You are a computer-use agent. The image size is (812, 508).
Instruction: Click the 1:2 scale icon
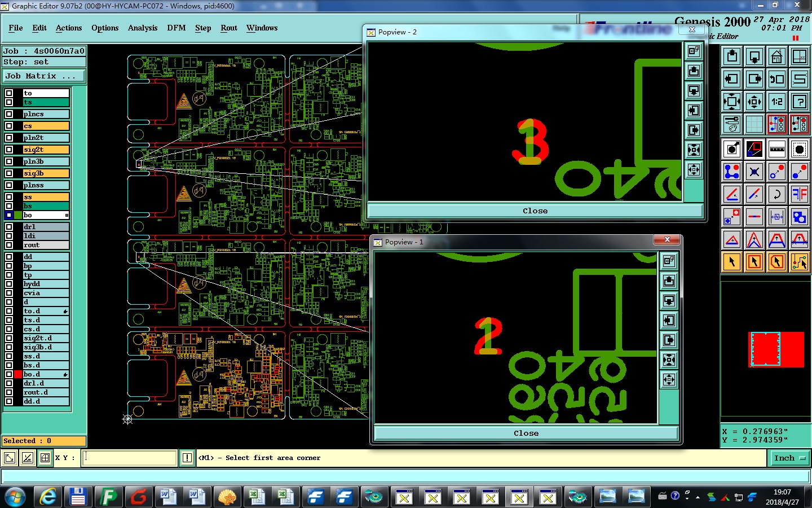coord(777,102)
